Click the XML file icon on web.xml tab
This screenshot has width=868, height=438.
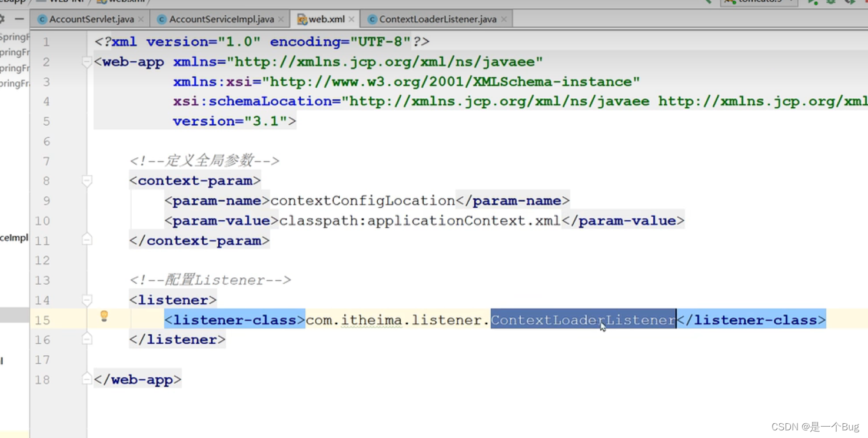(x=302, y=19)
